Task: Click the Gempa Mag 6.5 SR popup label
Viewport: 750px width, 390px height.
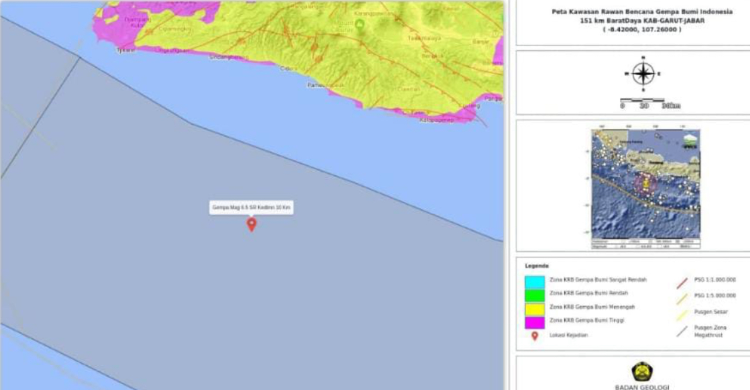Action: pos(251,208)
